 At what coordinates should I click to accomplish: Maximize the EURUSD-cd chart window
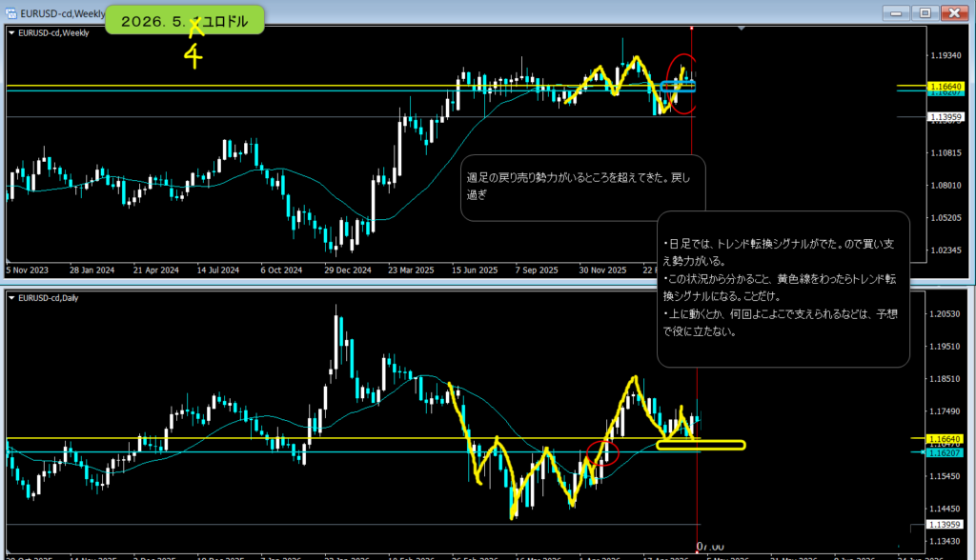[x=925, y=13]
